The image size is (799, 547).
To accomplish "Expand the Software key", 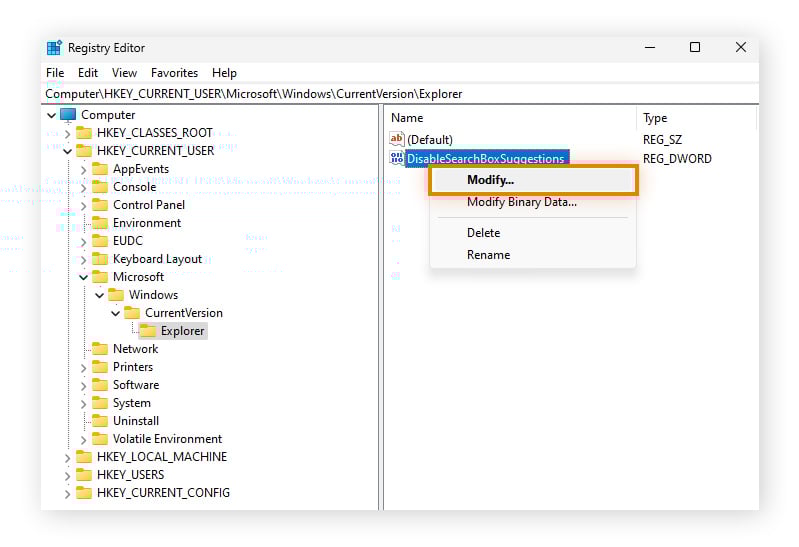I will (x=84, y=385).
